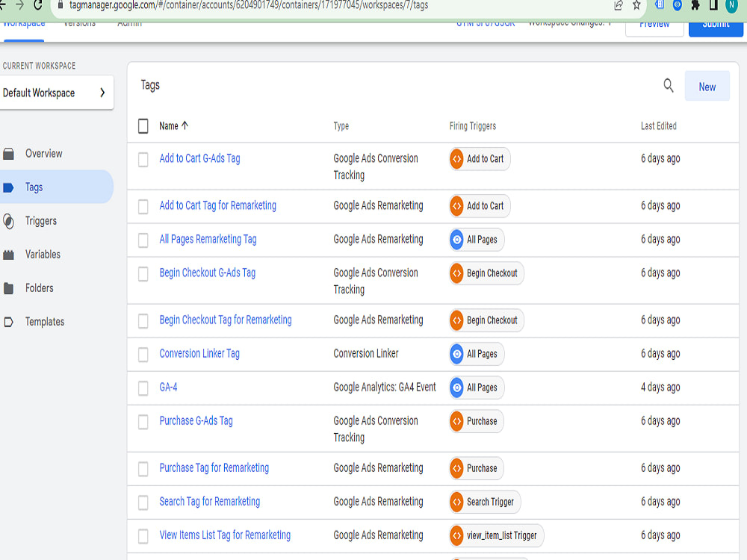This screenshot has height=560, width=747.
Task: Sort by the Last Edited column header
Action: 658,126
